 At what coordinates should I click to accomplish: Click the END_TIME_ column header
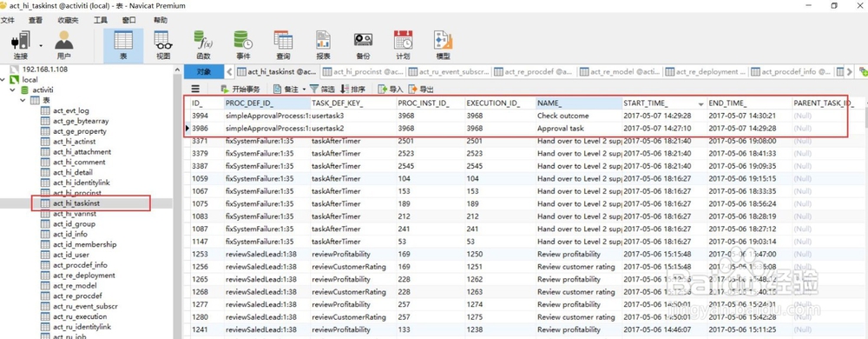(749, 103)
